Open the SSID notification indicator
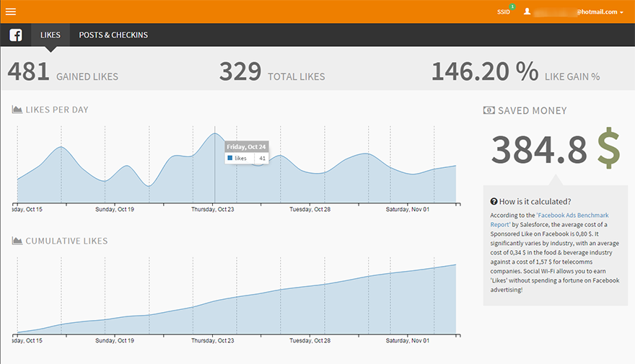 [x=504, y=12]
